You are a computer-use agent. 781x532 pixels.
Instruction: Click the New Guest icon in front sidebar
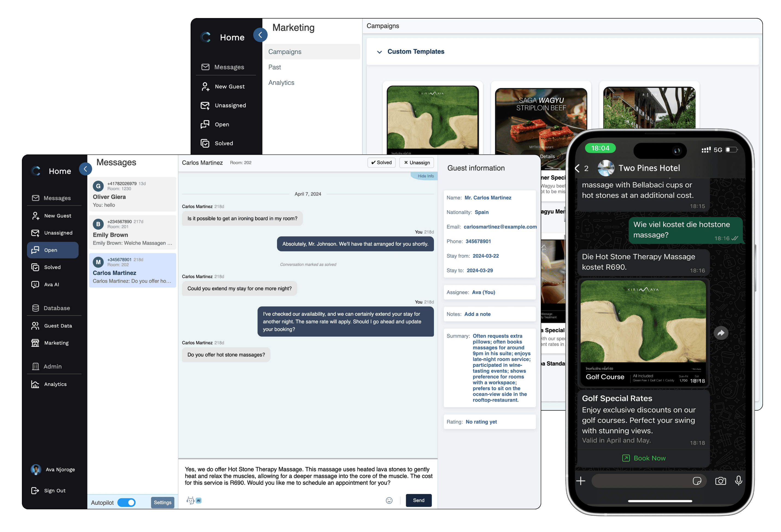[x=35, y=216]
